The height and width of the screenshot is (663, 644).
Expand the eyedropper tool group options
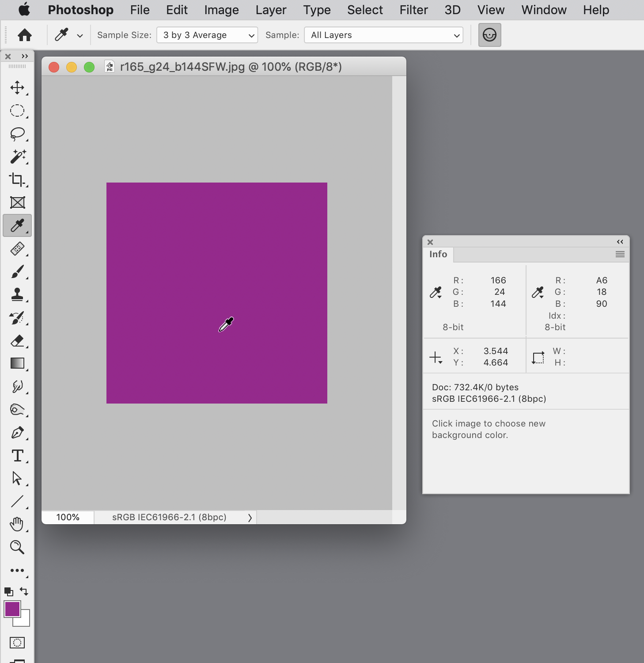[80, 35]
